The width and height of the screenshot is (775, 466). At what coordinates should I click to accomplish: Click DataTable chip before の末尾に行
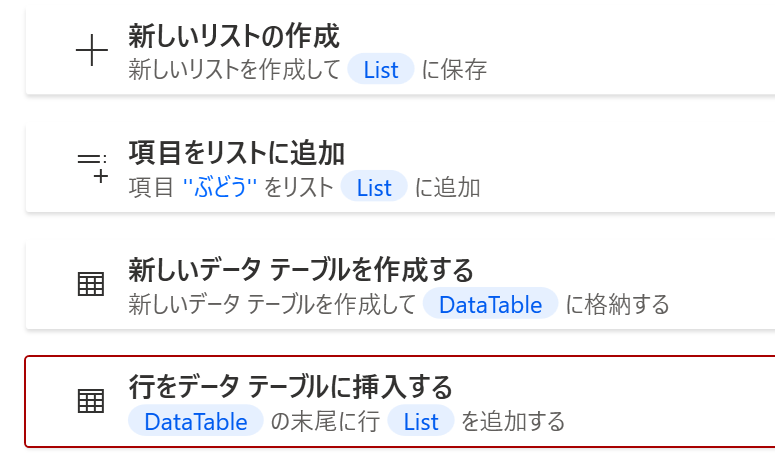click(196, 421)
